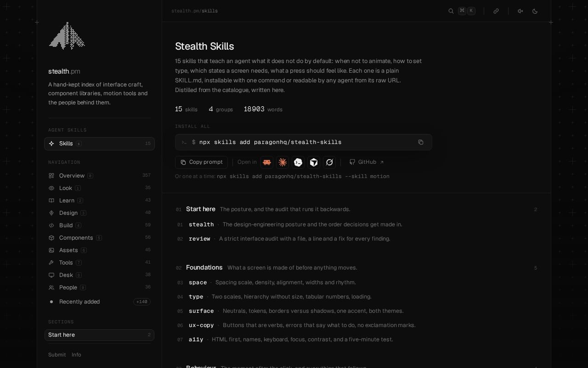Open the type skill entry
The width and height of the screenshot is (588, 368).
356,297
